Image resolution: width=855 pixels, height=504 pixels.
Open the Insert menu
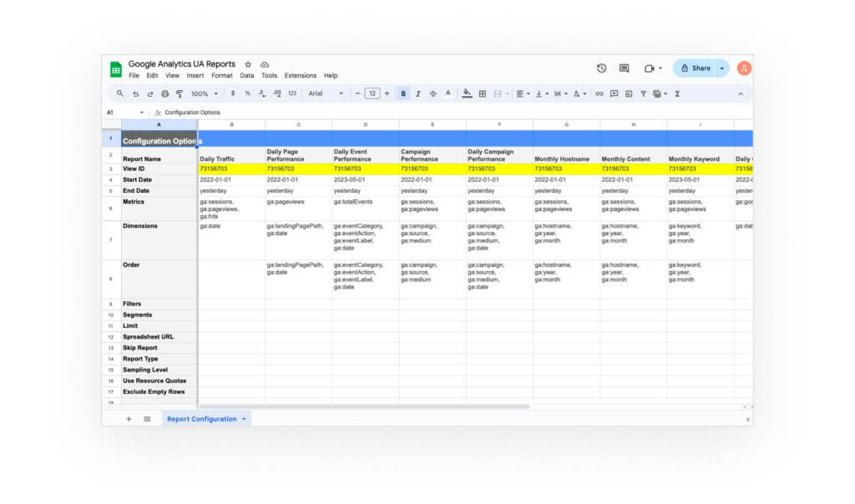click(x=195, y=76)
